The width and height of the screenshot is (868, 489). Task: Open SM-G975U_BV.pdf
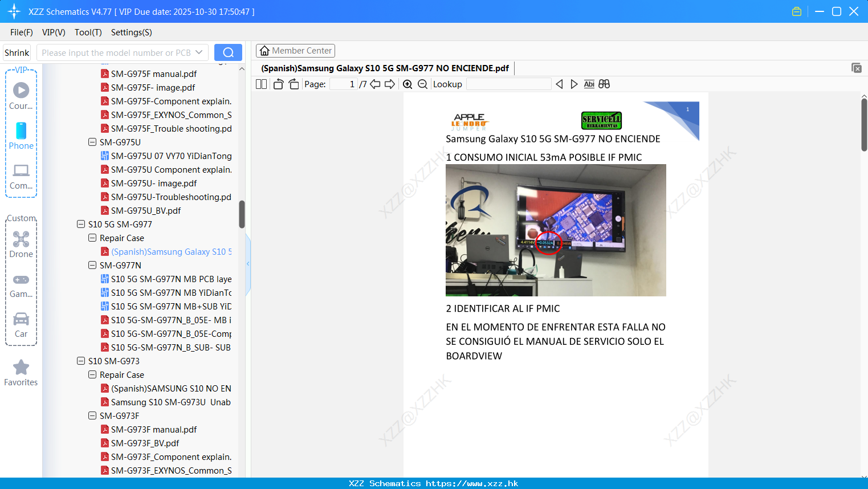(x=146, y=211)
